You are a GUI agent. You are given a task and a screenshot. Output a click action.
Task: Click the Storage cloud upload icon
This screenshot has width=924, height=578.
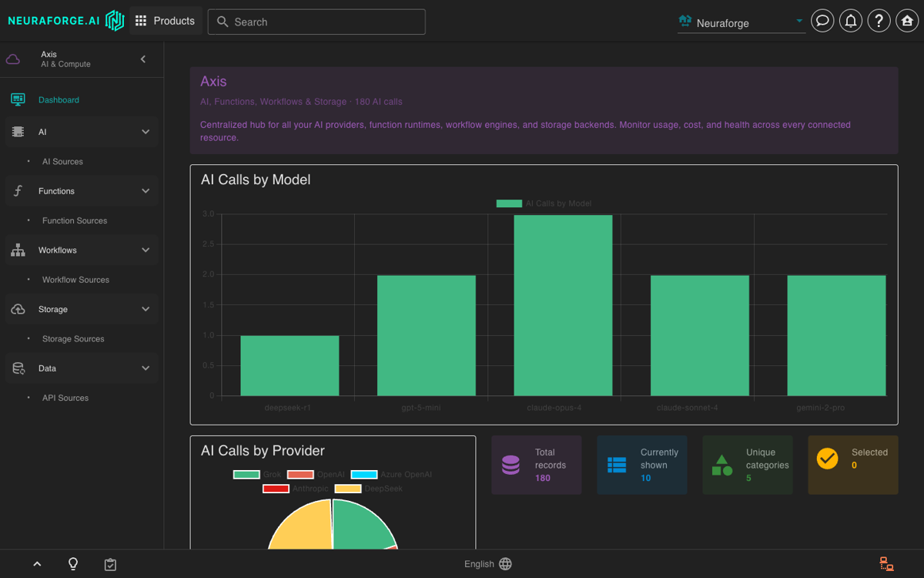[18, 309]
